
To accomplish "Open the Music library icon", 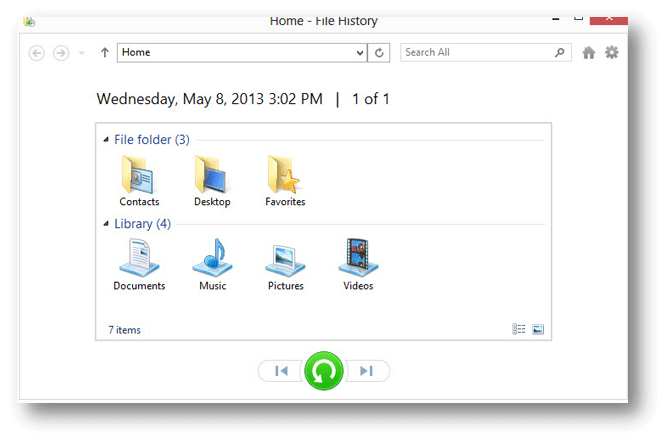I will pyautogui.click(x=212, y=257).
